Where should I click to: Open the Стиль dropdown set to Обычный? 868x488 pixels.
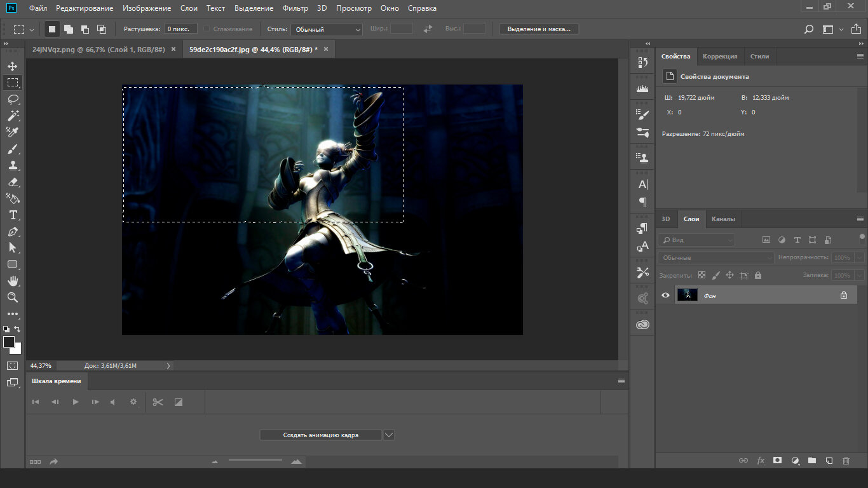pos(327,29)
